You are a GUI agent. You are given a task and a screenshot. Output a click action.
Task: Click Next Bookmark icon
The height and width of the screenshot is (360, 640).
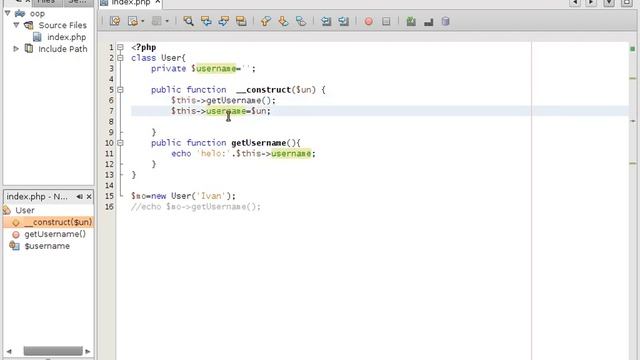(283, 21)
